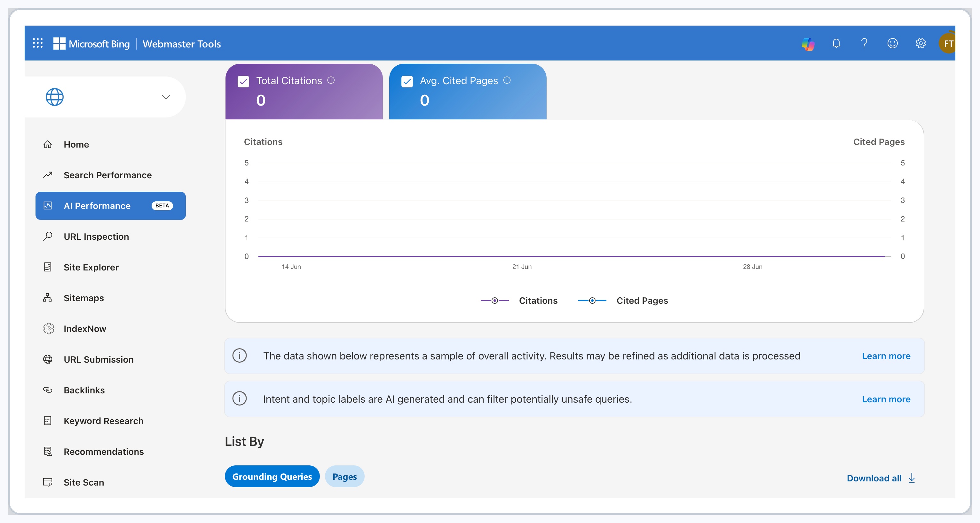This screenshot has width=980, height=523.
Task: Click the Webmaster Tools title
Action: [182, 44]
